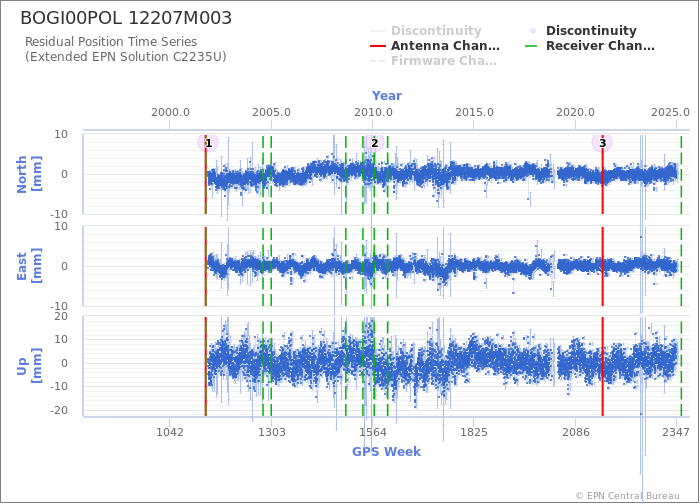
Task: Click the GPS Week axis title
Action: point(387,452)
